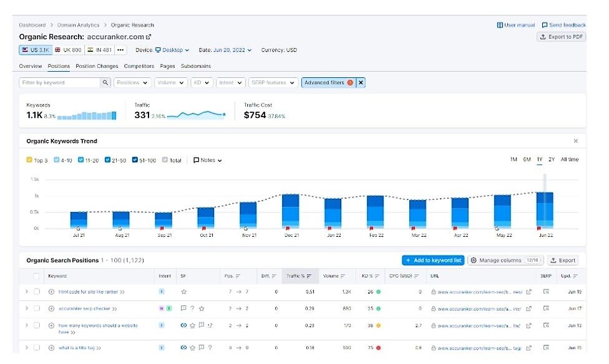Close the Organic Keywords Trend panel
Image resolution: width=609 pixels, height=364 pixels.
point(575,141)
